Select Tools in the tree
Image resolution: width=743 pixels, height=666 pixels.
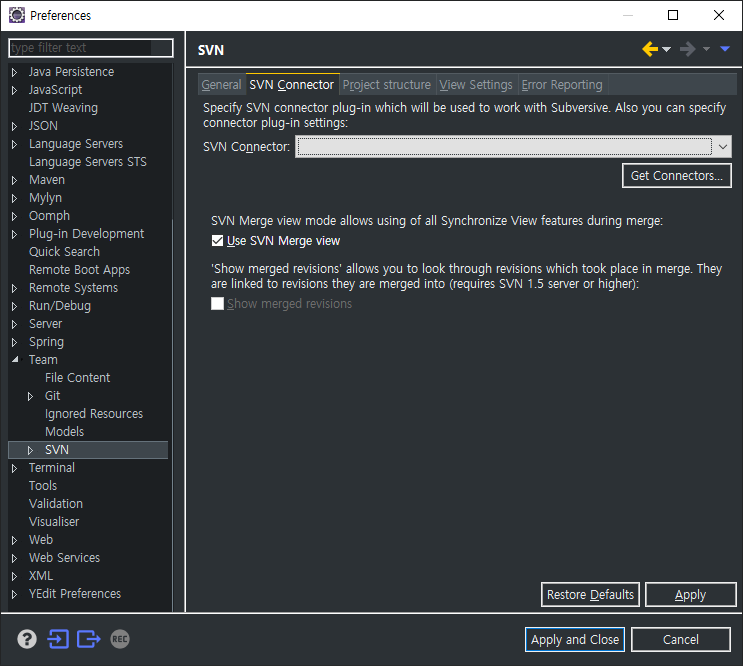(x=43, y=486)
